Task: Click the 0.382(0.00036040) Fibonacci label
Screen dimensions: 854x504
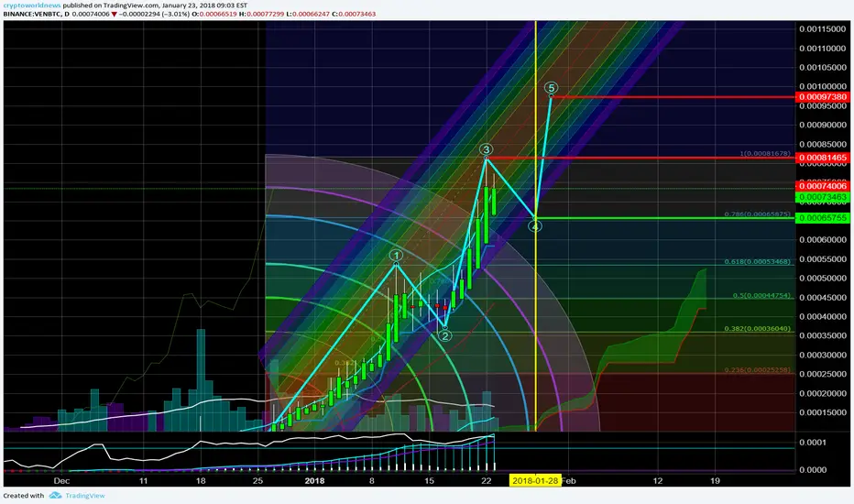Action: (x=758, y=329)
